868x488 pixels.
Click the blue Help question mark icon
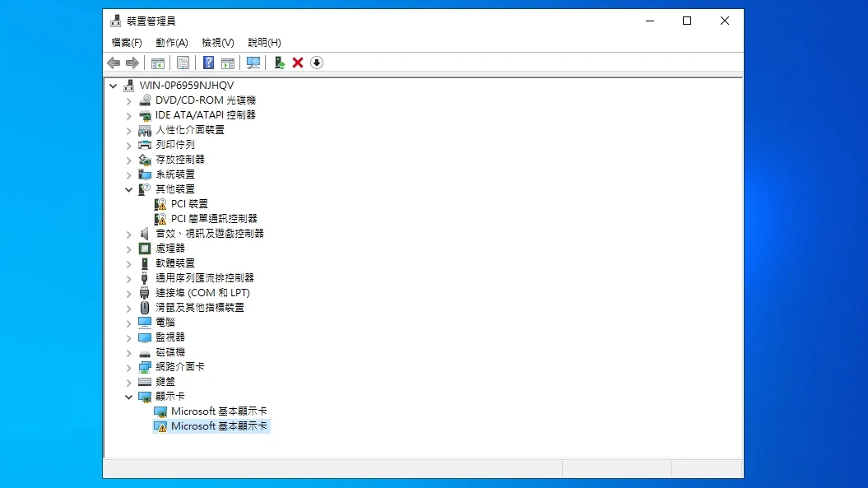[x=208, y=63]
